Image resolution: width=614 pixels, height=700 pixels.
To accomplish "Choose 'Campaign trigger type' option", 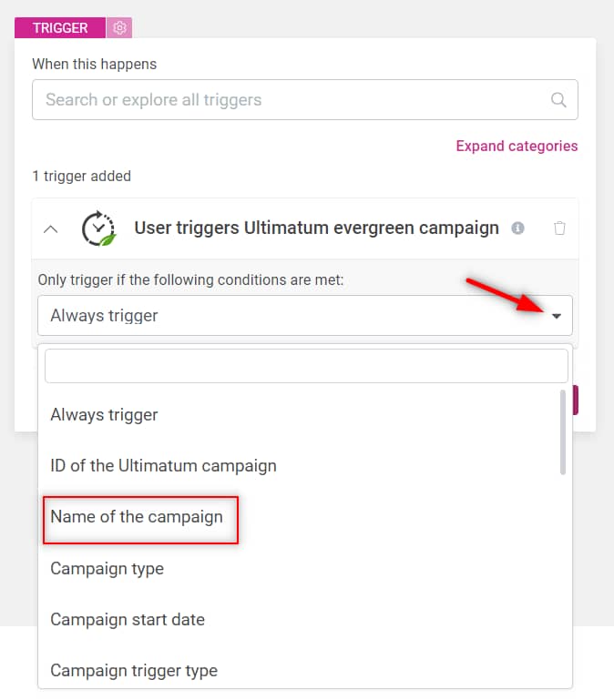I will point(134,671).
